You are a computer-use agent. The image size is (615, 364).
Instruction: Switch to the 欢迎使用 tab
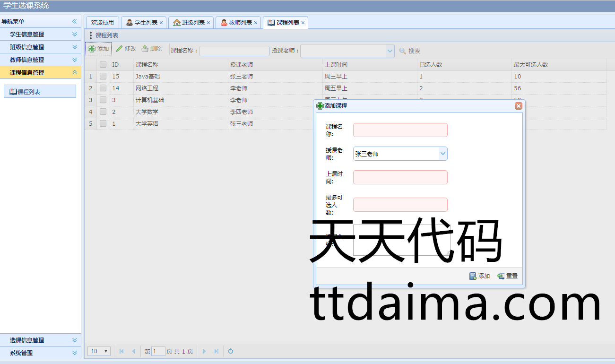click(103, 23)
